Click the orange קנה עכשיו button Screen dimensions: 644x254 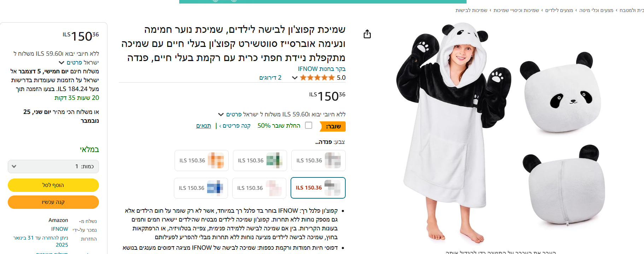pos(53,202)
